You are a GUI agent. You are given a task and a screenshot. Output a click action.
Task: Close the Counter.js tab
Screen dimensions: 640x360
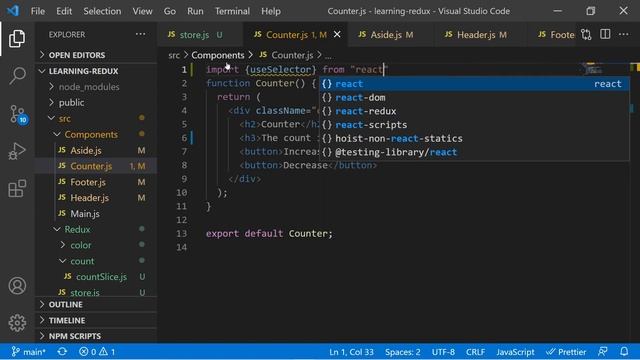point(337,35)
